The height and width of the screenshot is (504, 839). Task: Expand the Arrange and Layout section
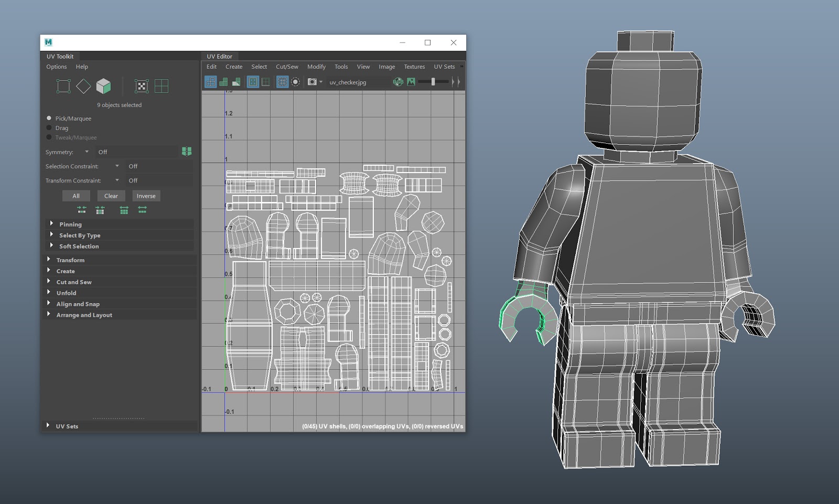tap(120, 315)
